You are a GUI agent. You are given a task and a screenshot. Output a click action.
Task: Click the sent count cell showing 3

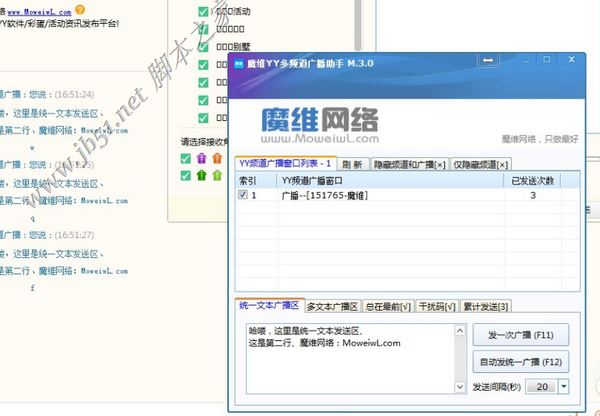click(x=533, y=196)
